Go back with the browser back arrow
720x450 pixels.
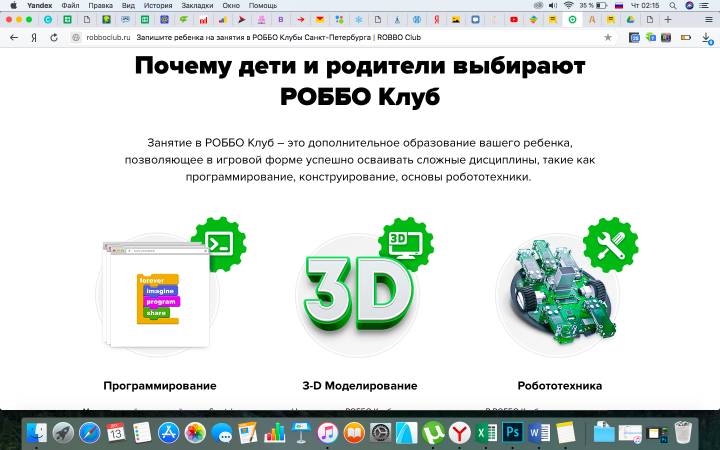tap(14, 38)
